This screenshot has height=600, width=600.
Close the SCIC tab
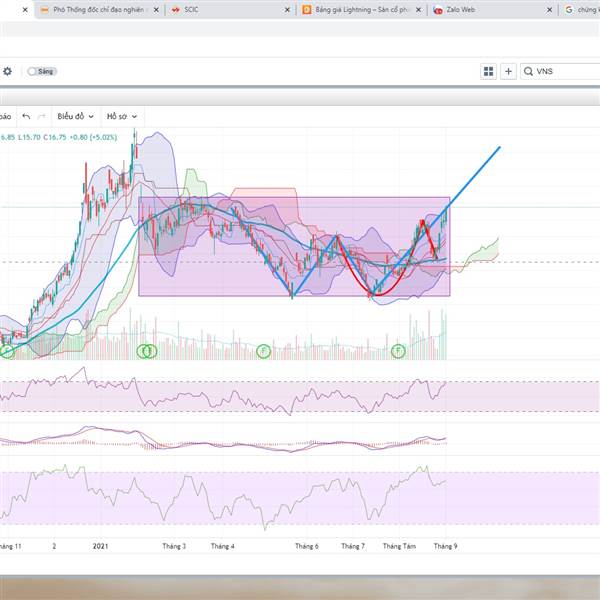[287, 10]
